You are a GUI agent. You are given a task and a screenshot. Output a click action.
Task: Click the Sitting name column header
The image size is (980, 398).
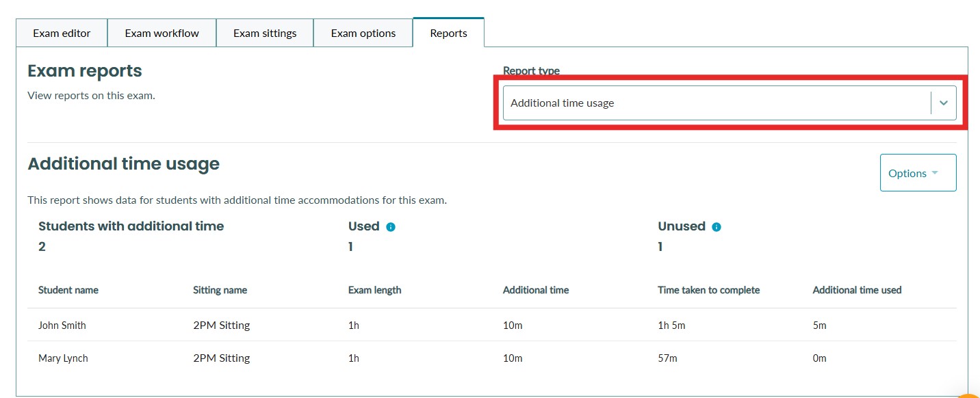pos(220,290)
